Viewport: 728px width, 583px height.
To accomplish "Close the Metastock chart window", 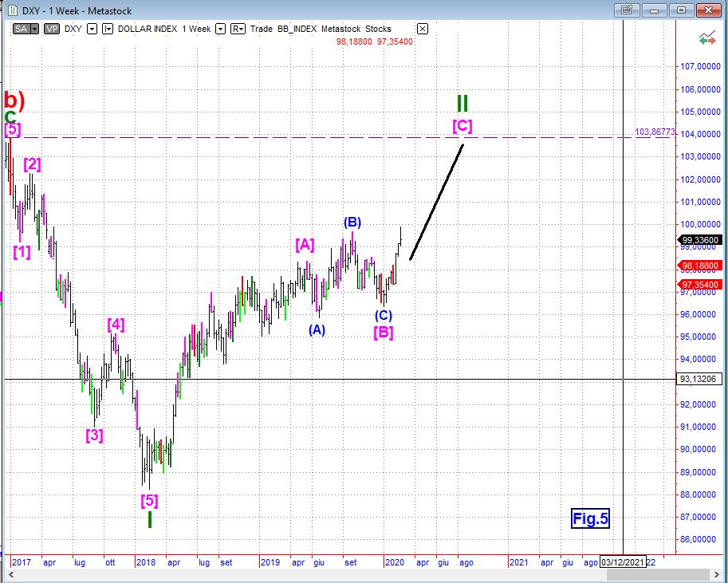I will (709, 10).
